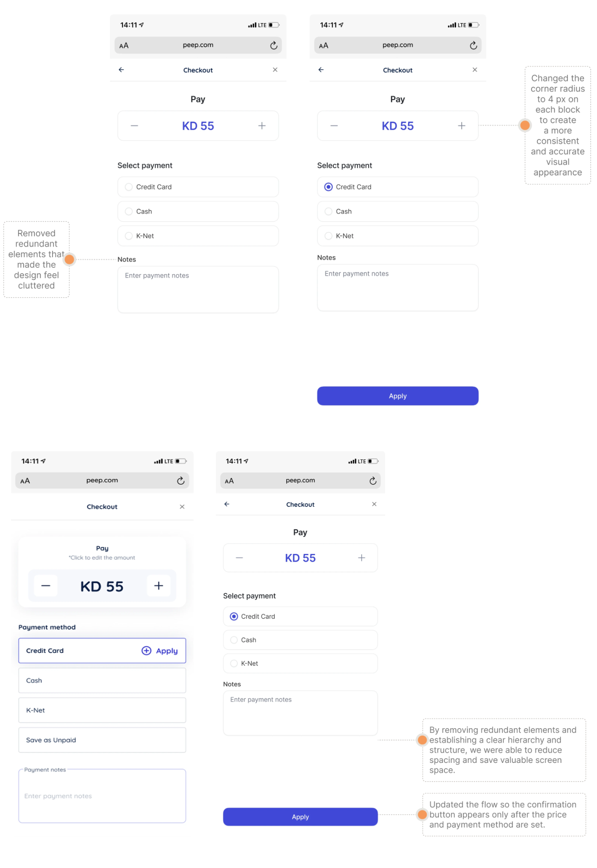597x868 pixels.
Task: Click notes text area in lower-right mockup
Action: pyautogui.click(x=300, y=713)
